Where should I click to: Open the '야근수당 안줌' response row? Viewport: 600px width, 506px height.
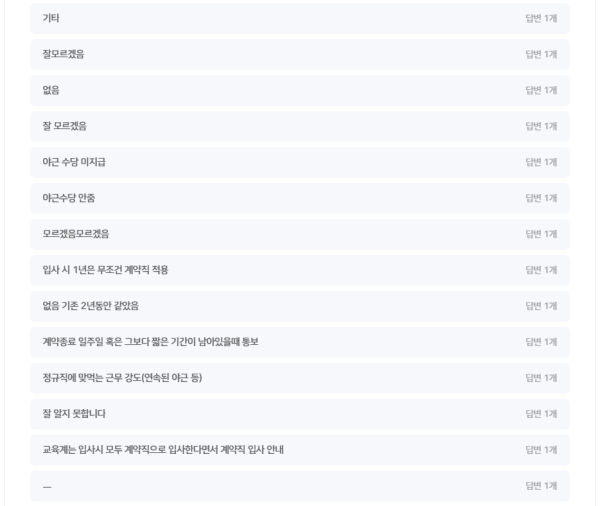point(300,198)
